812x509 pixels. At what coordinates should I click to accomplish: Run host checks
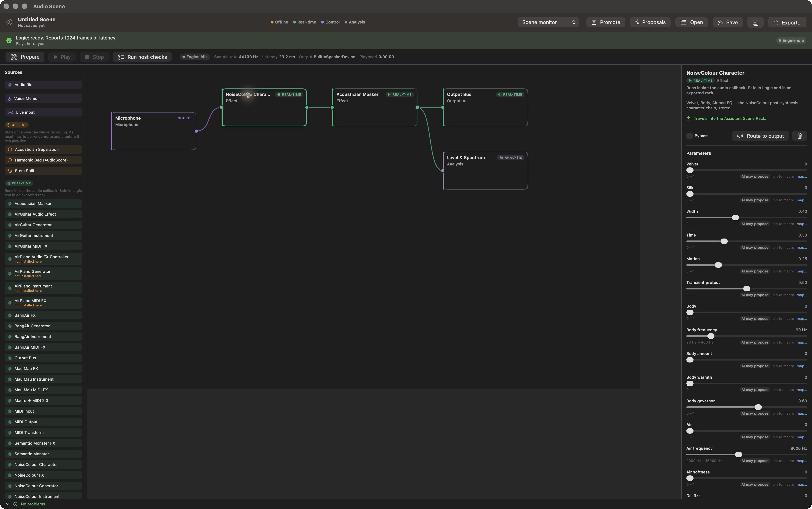tap(142, 57)
